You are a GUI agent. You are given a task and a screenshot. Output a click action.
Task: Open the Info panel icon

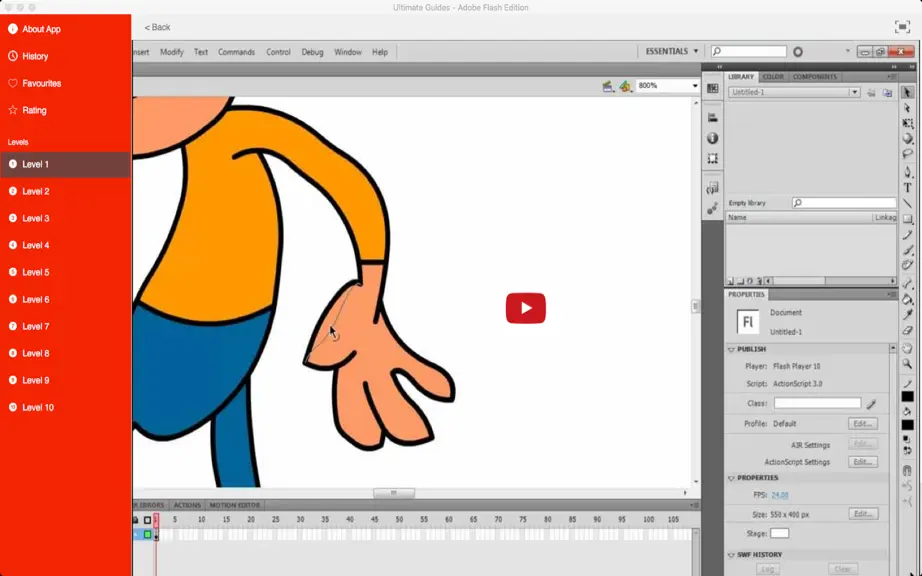pyautogui.click(x=712, y=138)
